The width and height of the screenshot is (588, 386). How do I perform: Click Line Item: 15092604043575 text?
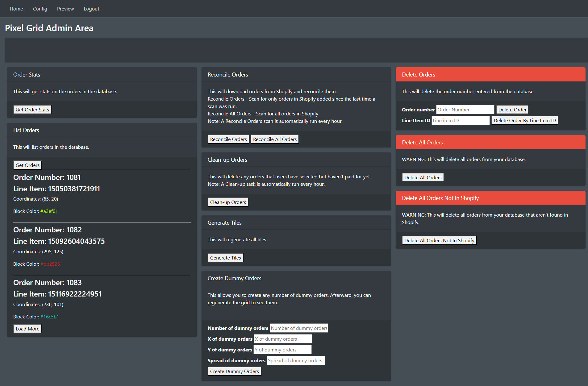click(x=59, y=241)
